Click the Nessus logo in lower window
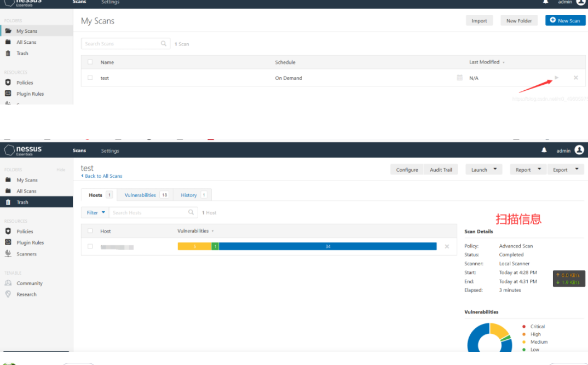 tap(23, 150)
